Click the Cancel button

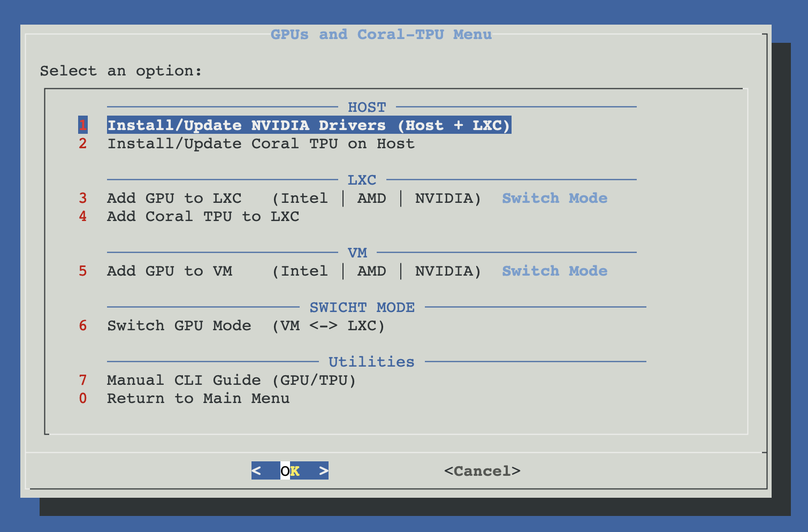coord(482,471)
